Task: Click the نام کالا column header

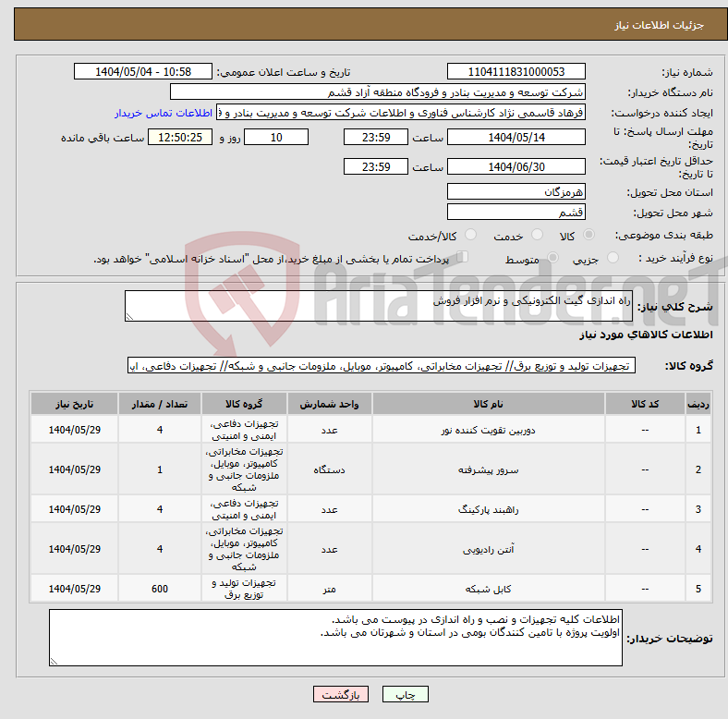Action: coord(488,404)
